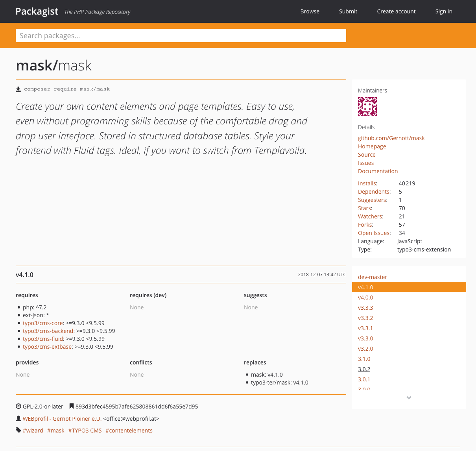Open the Documentation link

click(x=378, y=171)
